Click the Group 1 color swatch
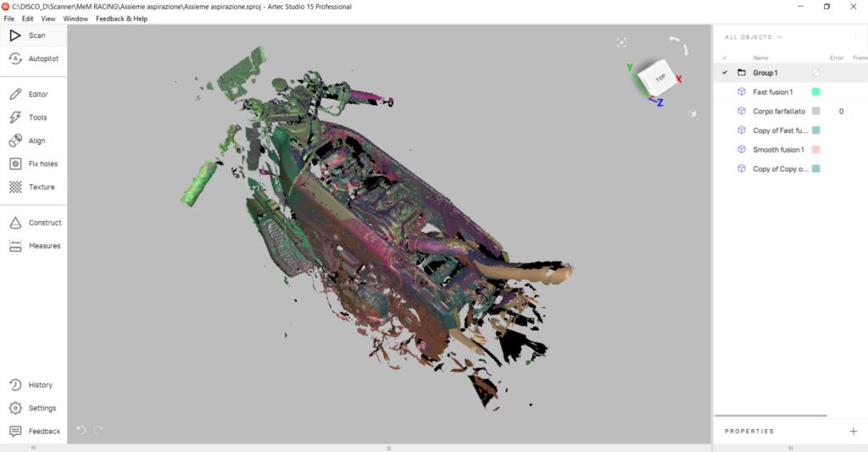This screenshot has height=452, width=868. click(x=816, y=73)
